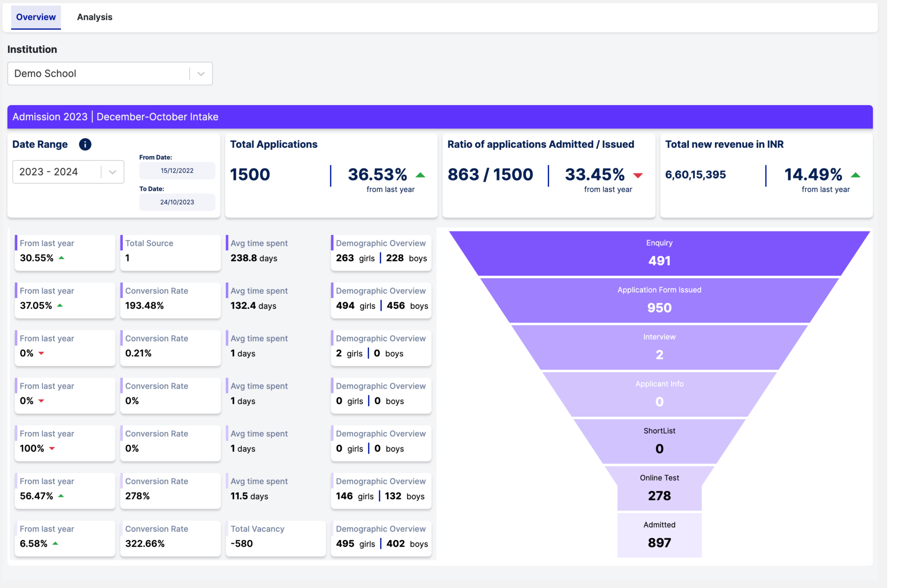Click the green increase arrow next to 36.53%
902x588 pixels.
click(x=421, y=174)
